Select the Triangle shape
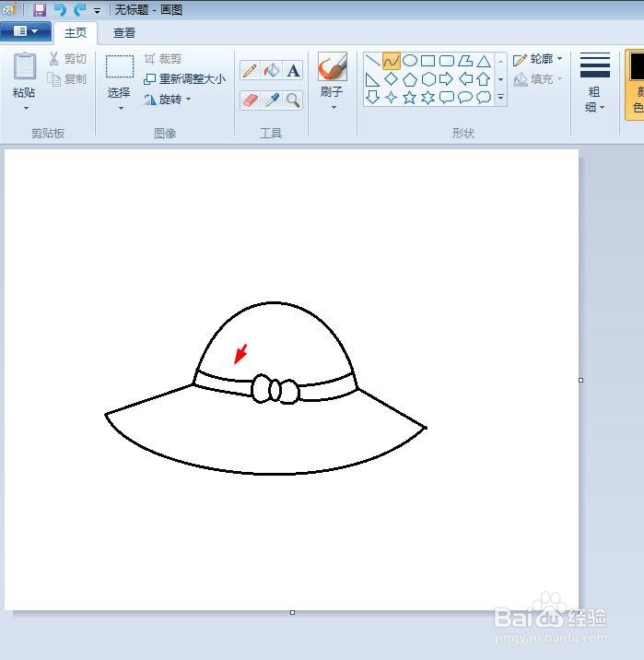 484,61
